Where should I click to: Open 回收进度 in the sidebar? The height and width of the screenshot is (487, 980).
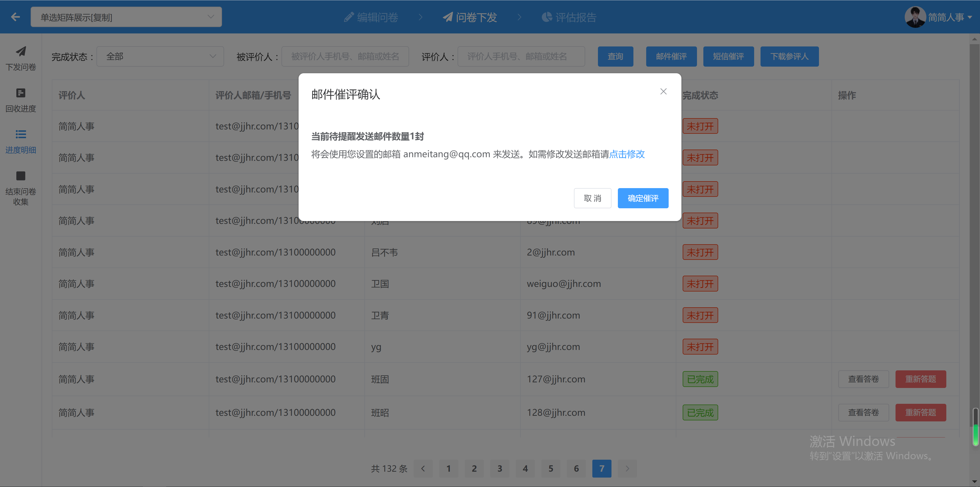point(20,100)
